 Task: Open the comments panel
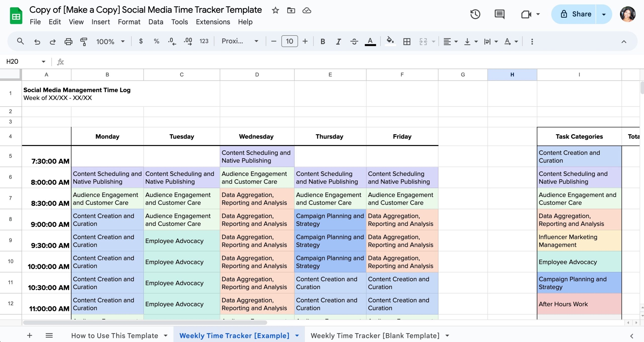coord(499,14)
